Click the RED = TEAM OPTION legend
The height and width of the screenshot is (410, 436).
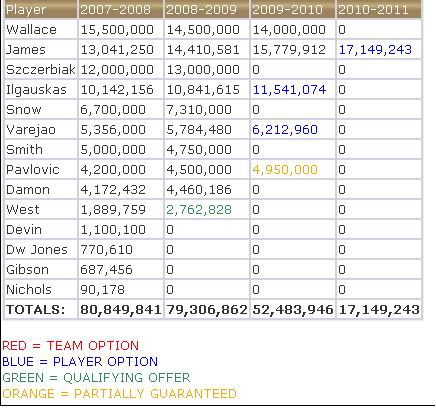(70, 346)
